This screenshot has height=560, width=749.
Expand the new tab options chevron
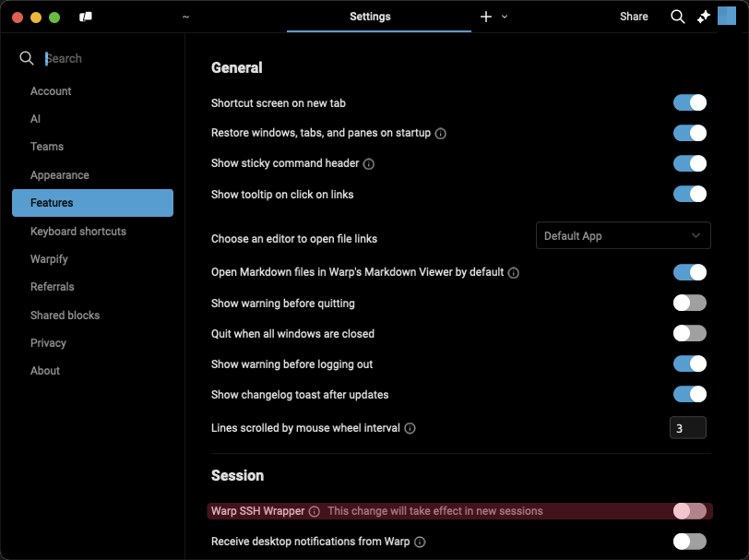(x=505, y=17)
